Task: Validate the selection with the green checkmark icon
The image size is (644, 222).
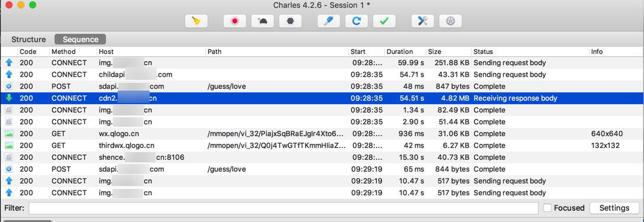Action: (x=384, y=21)
